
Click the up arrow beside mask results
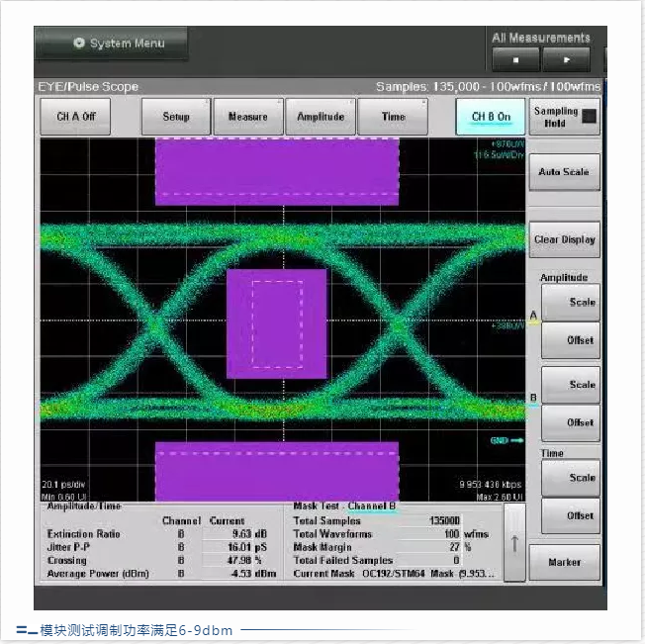pos(515,541)
